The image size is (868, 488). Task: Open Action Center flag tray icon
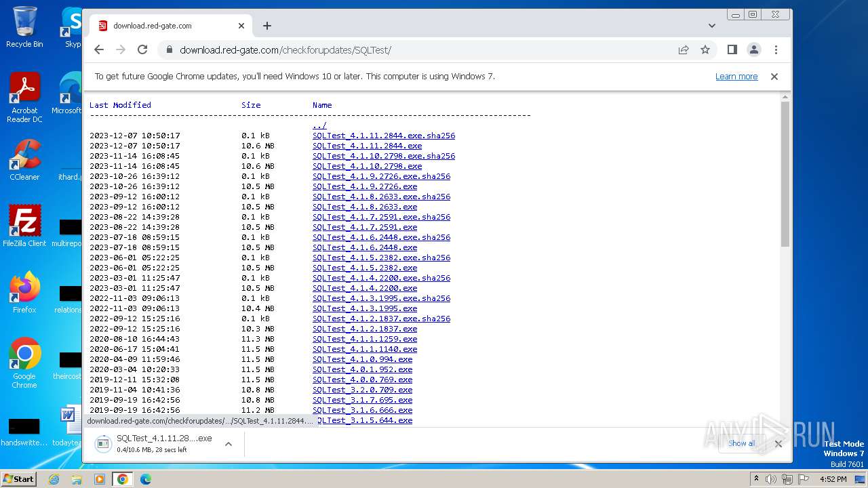tap(803, 479)
